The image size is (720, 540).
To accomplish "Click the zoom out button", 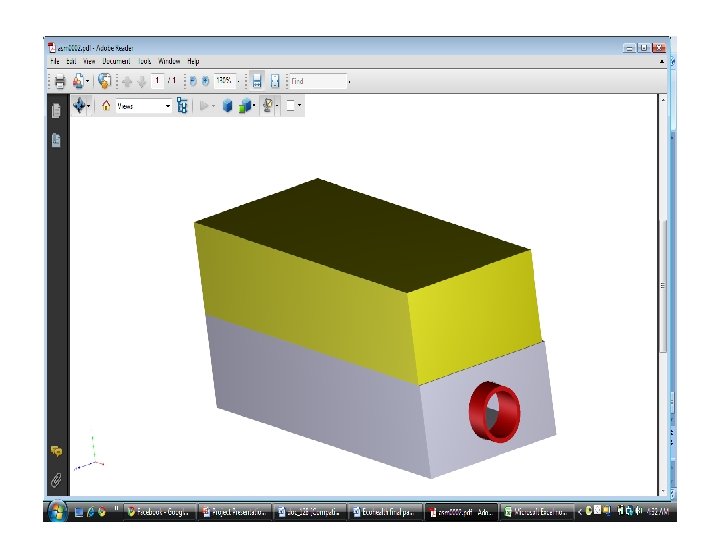I will coord(193,81).
